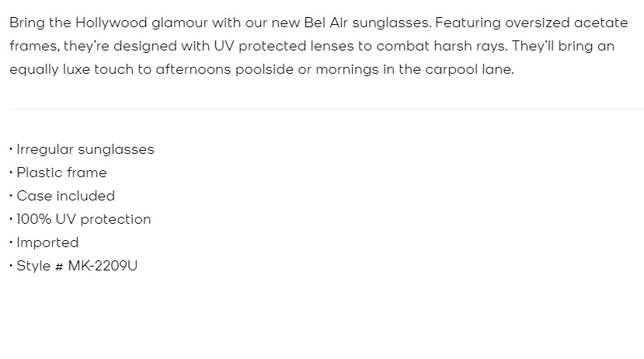This screenshot has width=644, height=359.
Task: Click the phrase 'luxe touch' in the paragraph
Action: pyautogui.click(x=98, y=69)
